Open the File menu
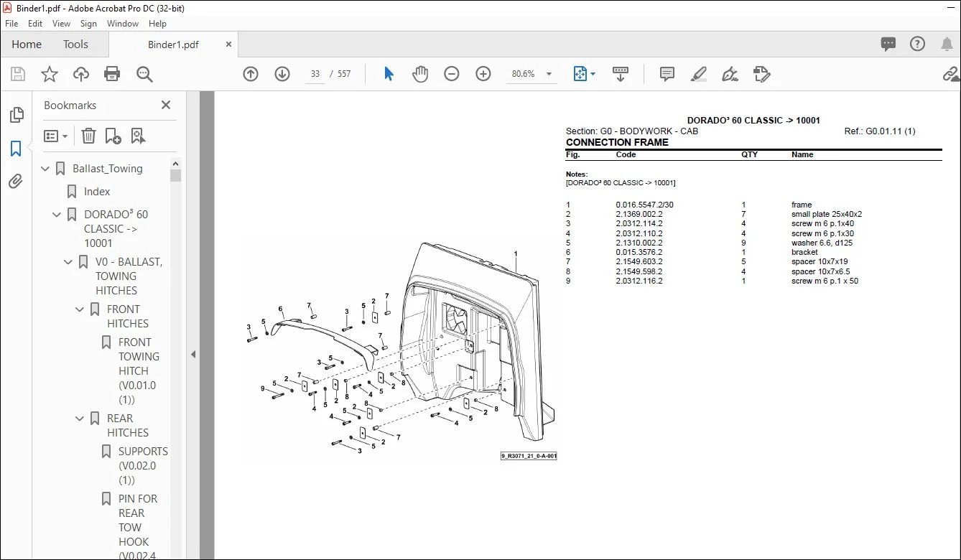Viewport: 961px width, 560px height. 11,24
